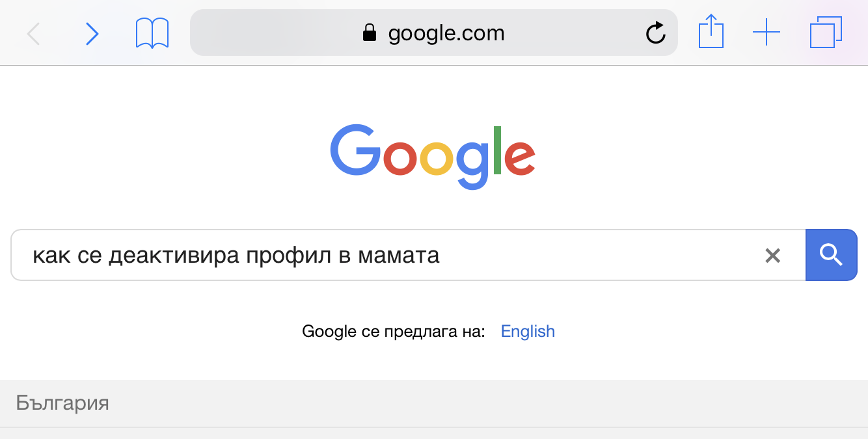Show all open tabs overview
868x439 pixels.
coord(826,33)
